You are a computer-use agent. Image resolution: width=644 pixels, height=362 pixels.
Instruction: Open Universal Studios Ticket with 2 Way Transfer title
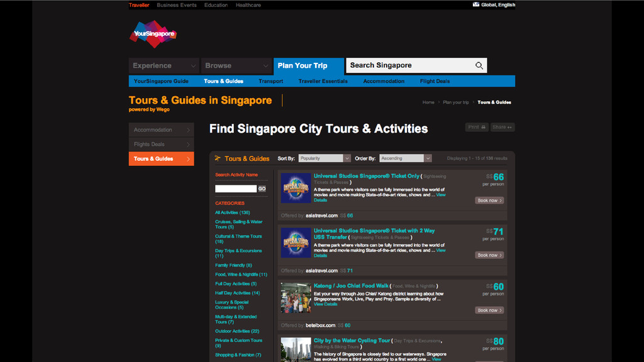coord(374,234)
